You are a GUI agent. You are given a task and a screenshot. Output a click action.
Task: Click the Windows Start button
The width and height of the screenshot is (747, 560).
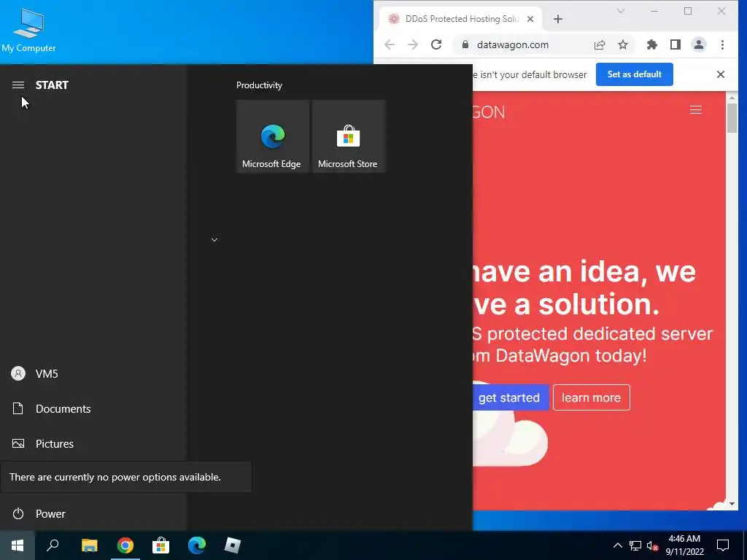(x=18, y=545)
